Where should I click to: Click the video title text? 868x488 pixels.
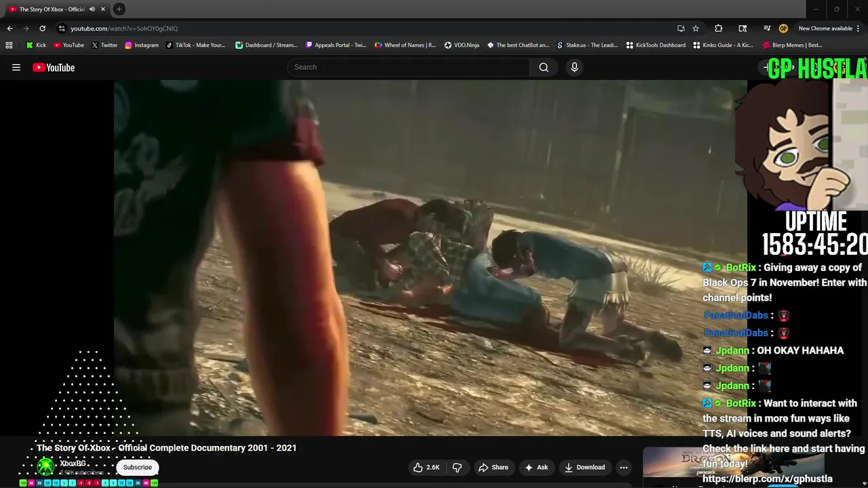[x=167, y=448]
